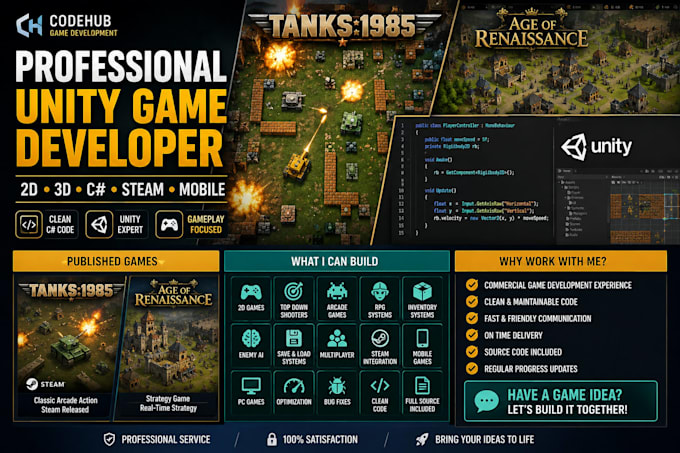The width and height of the screenshot is (680, 453).
Task: Click the large Age of Renaissance title
Action: [x=531, y=29]
